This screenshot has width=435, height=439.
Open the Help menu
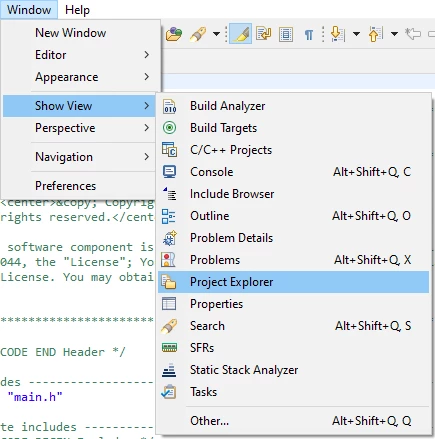(x=77, y=10)
